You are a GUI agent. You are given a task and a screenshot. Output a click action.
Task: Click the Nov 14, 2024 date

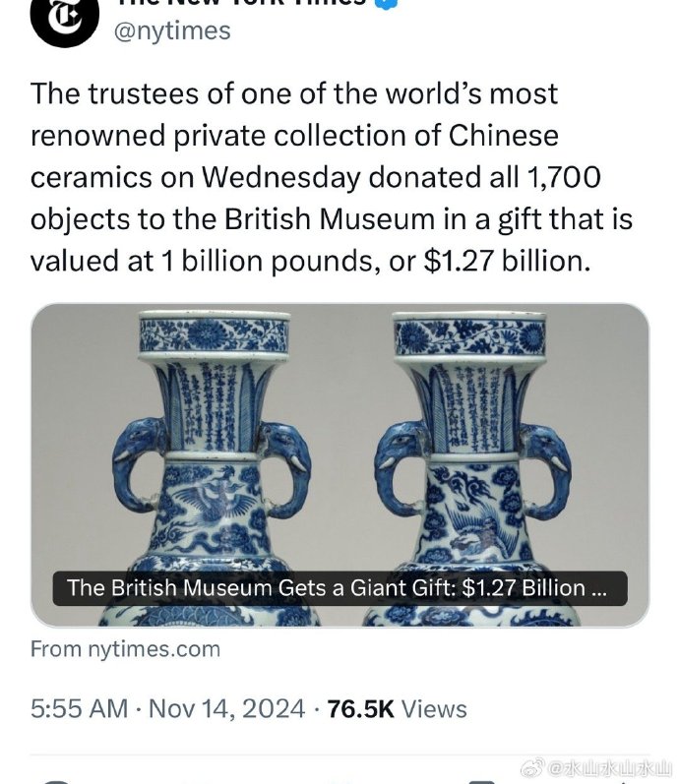pos(226,709)
